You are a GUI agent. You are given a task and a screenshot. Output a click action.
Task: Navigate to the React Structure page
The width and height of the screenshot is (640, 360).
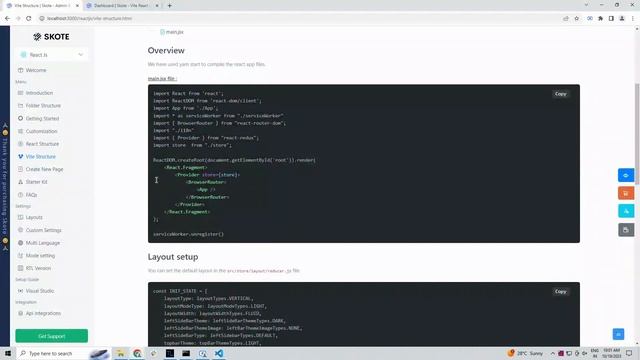click(42, 144)
